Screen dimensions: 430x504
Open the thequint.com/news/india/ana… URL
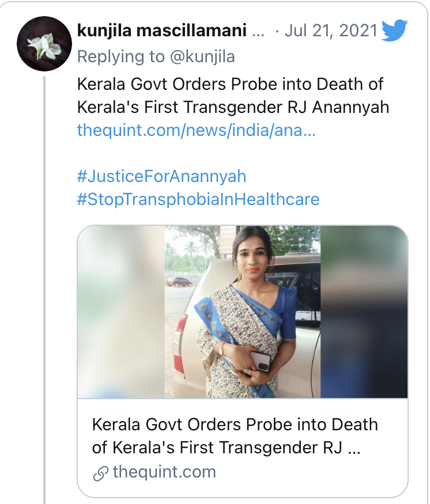click(197, 130)
